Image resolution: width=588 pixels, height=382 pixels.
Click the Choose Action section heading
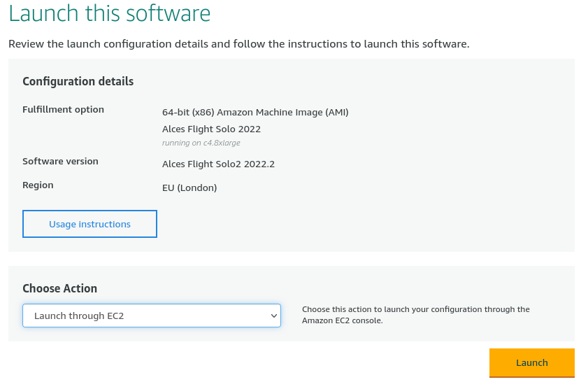pos(59,288)
